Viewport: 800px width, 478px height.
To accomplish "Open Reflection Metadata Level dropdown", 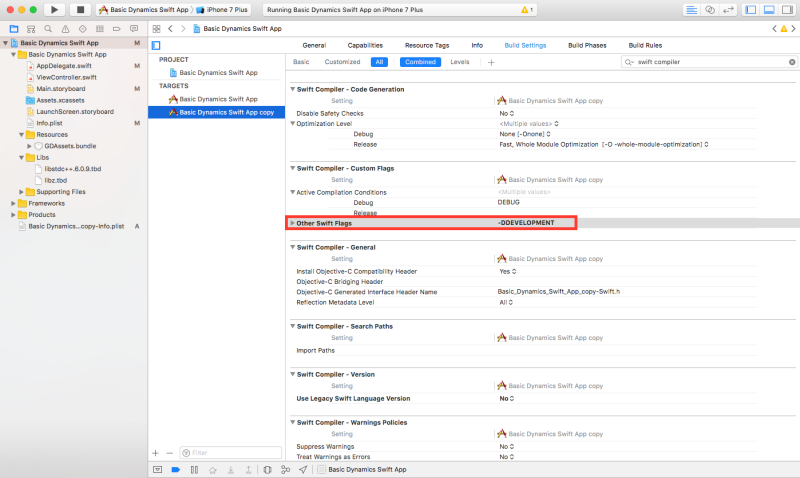I will [506, 303].
